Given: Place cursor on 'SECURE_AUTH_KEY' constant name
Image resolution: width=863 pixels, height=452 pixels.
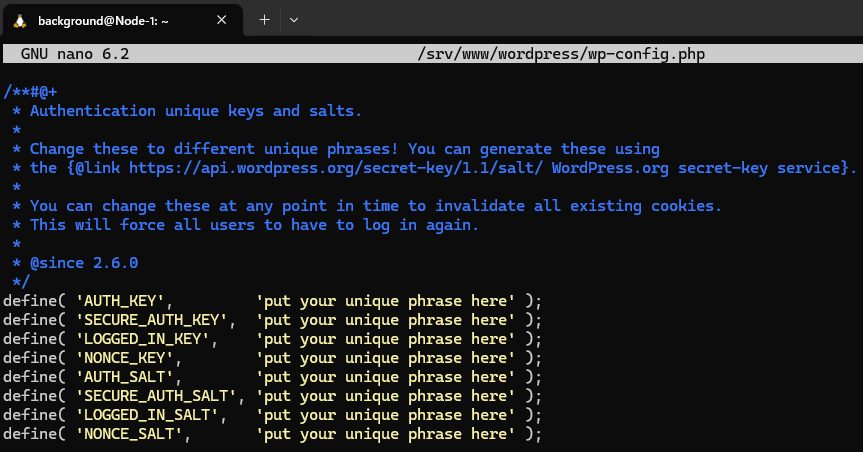Looking at the screenshot, I should click(x=155, y=320).
